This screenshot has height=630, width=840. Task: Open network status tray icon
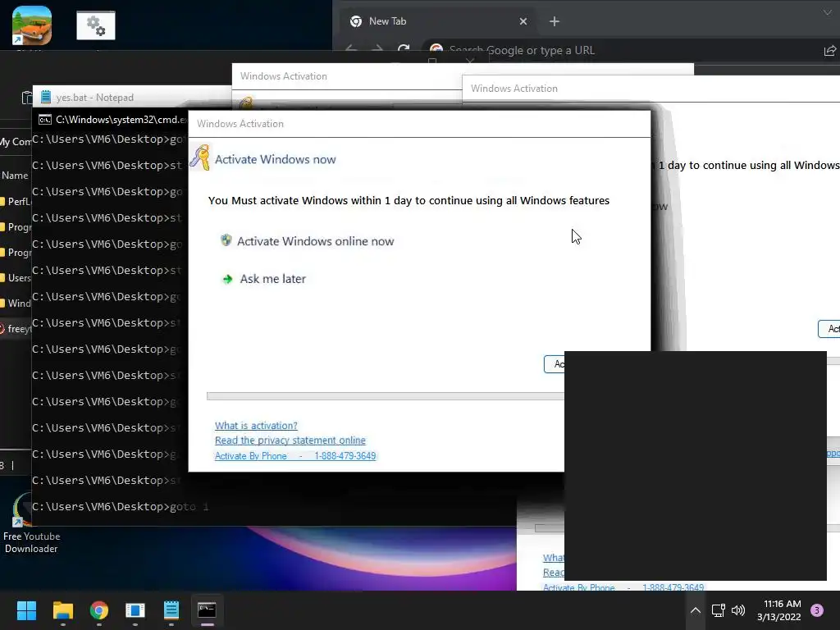click(718, 610)
